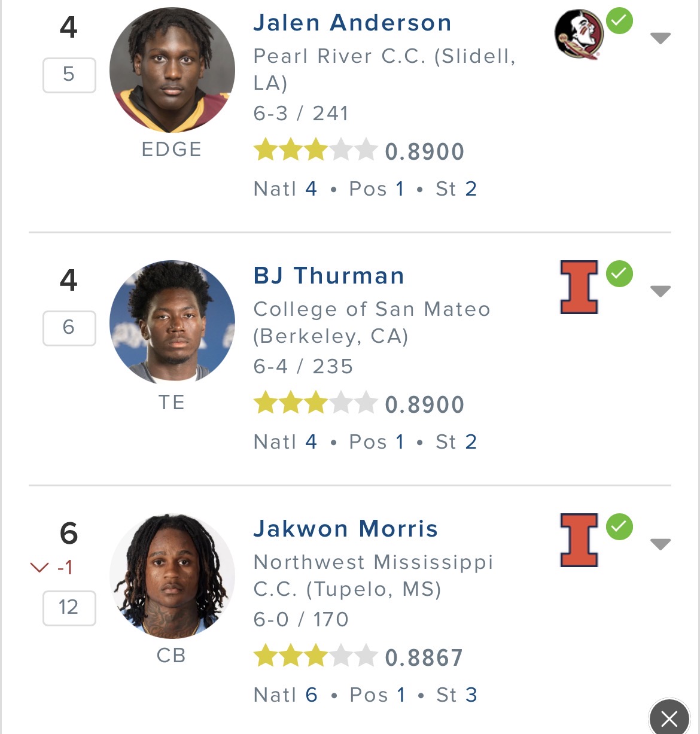Click the boxed ranking number 12

[69, 608]
